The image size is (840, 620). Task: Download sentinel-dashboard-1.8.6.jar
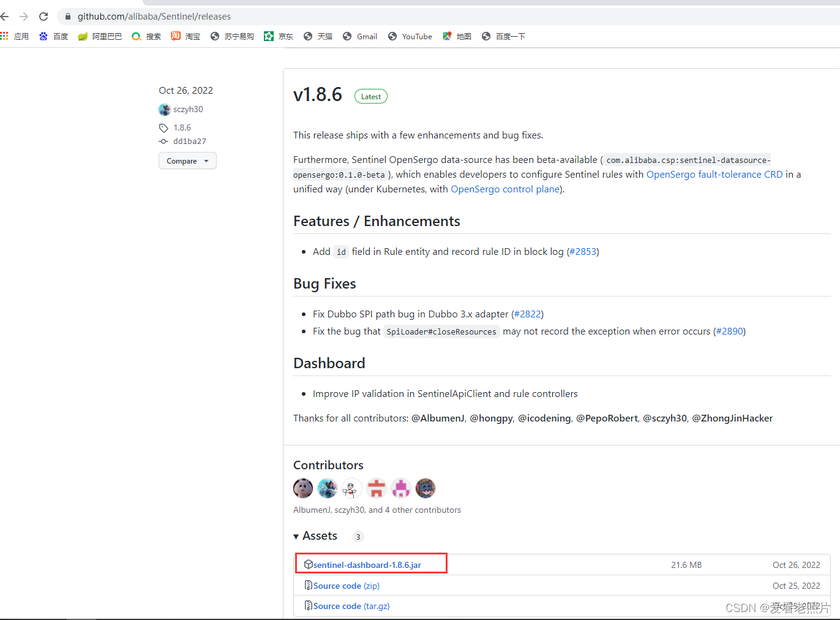coord(367,565)
